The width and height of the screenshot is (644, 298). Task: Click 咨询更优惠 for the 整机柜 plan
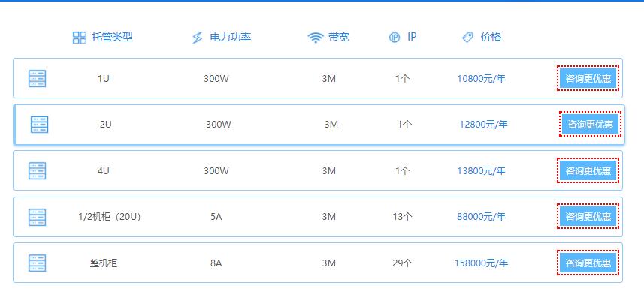[588, 263]
